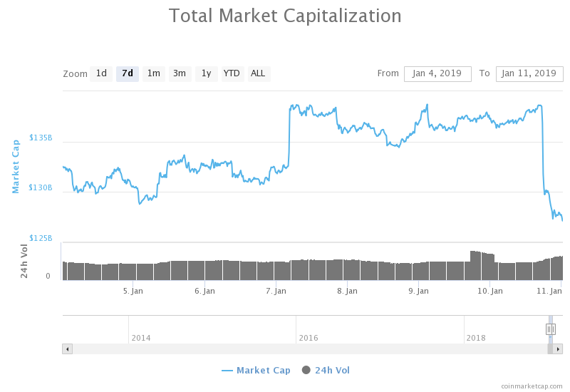Screen dimensions: 570x392
Task: Switch zoom to 1m
Action: [153, 73]
